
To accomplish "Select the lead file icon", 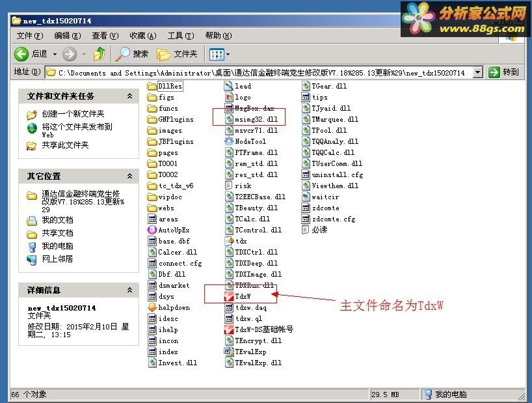I will tap(229, 86).
